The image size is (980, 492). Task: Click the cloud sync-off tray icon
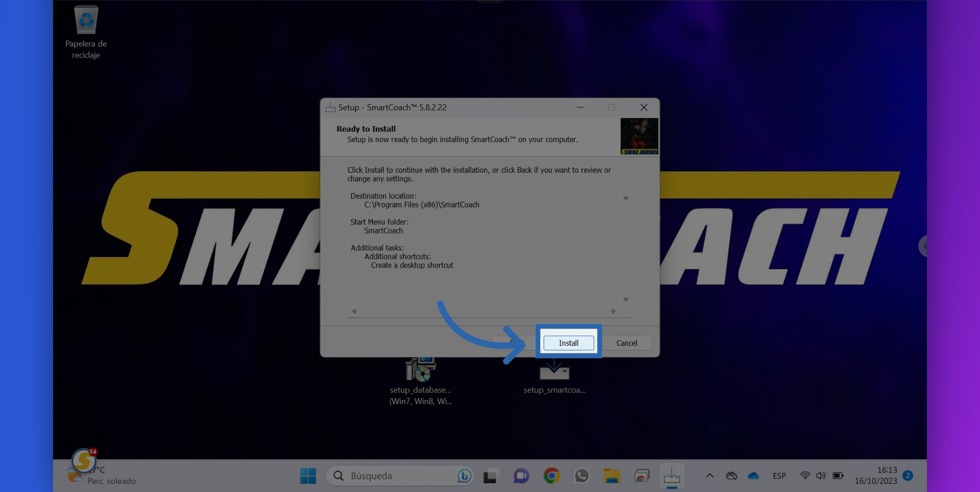(x=731, y=476)
